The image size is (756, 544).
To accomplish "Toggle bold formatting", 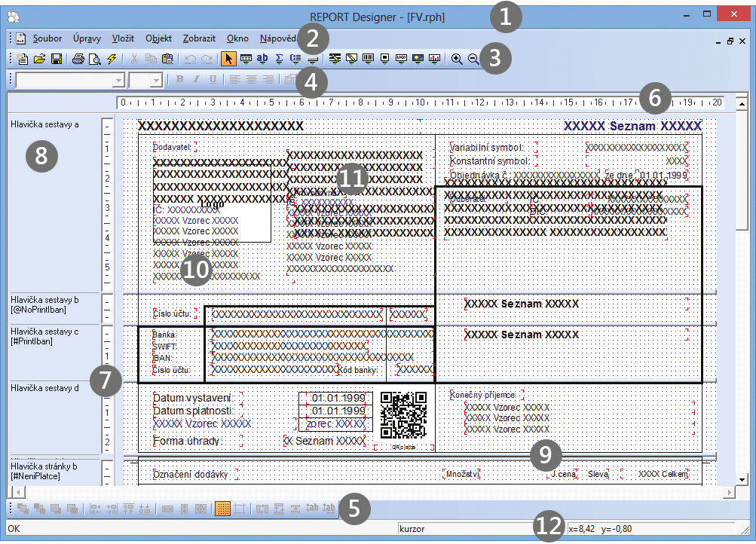I will [x=180, y=79].
